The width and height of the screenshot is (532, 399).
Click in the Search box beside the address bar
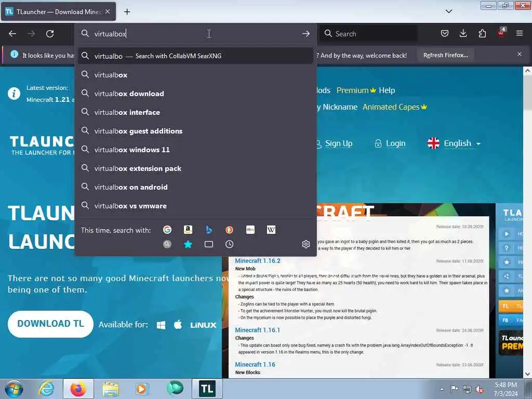369,34
